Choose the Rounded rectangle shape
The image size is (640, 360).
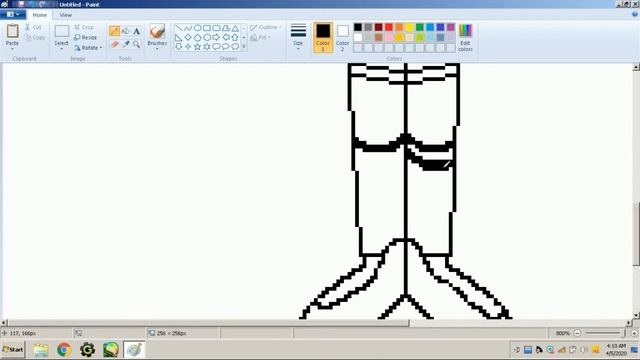[x=216, y=28]
